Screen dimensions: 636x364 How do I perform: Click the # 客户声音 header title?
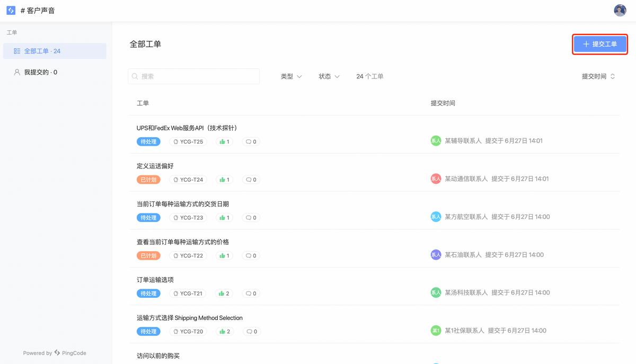[x=38, y=10]
